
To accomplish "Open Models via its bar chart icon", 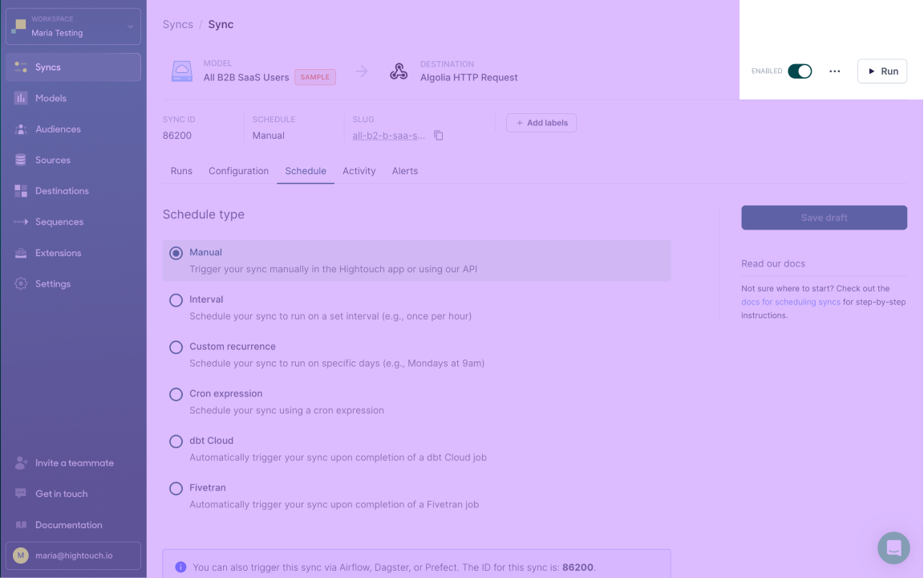I will pyautogui.click(x=21, y=98).
